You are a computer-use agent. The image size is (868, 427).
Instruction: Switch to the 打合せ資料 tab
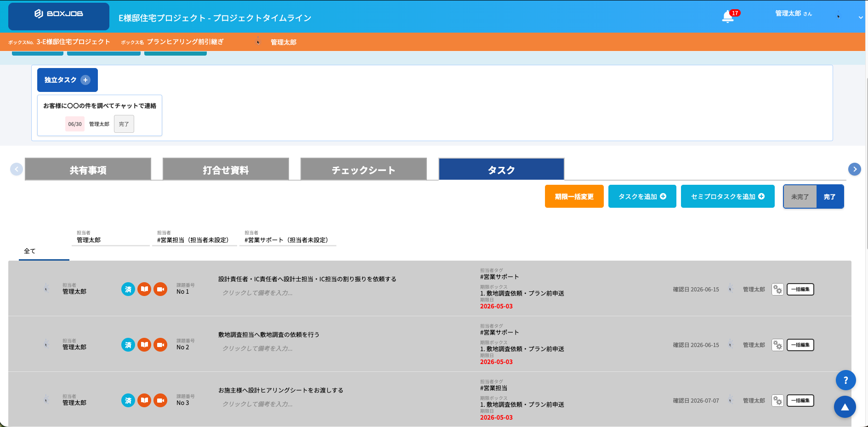tap(226, 169)
